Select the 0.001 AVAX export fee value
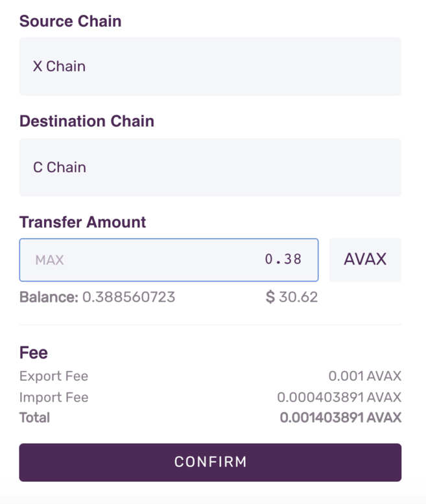The width and height of the screenshot is (426, 504). pyautogui.click(x=364, y=376)
